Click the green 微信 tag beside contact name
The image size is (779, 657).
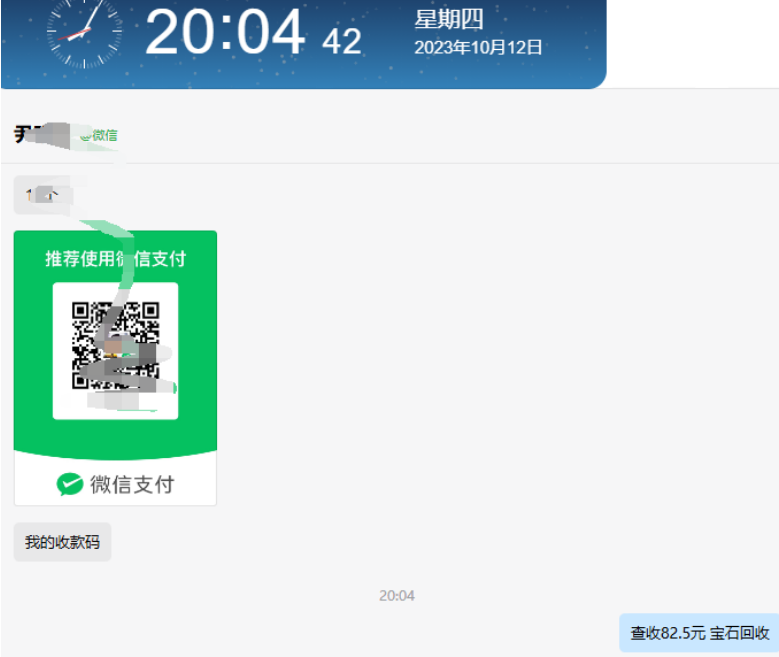tap(99, 135)
